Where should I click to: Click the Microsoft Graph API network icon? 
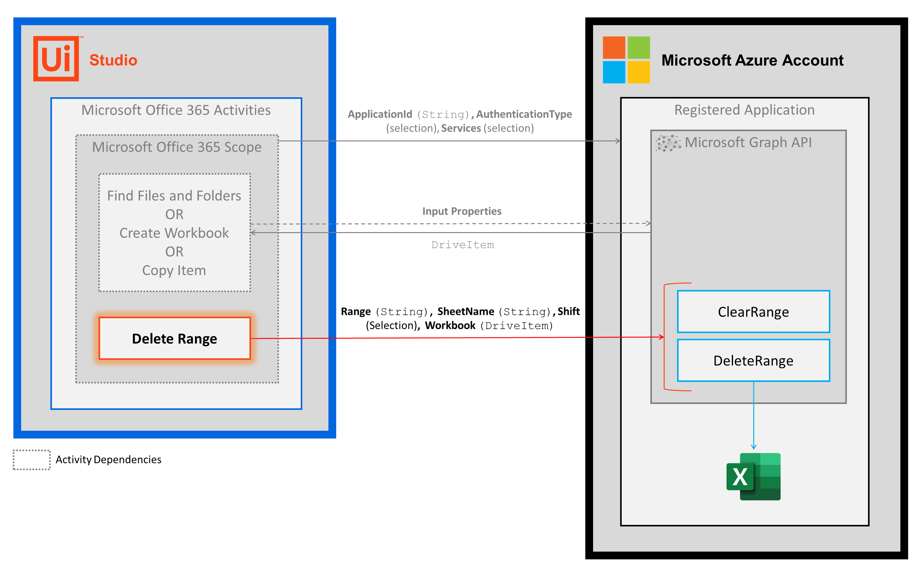(668, 143)
